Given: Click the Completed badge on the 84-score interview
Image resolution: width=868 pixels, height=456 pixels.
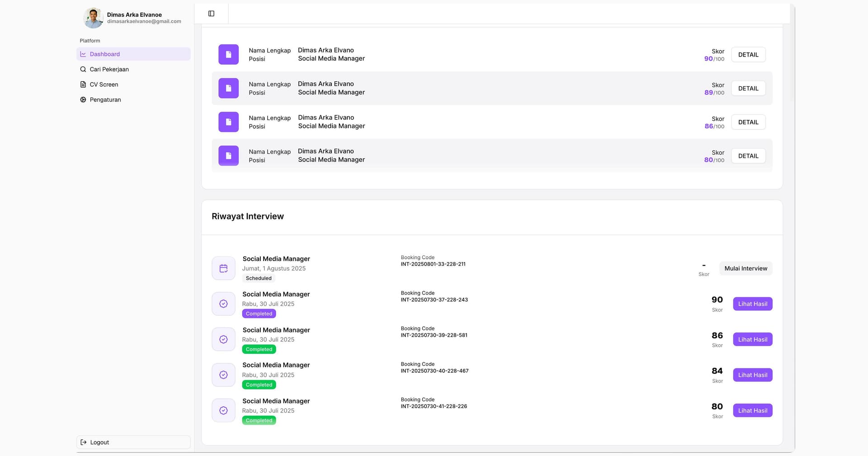Looking at the screenshot, I should (259, 385).
